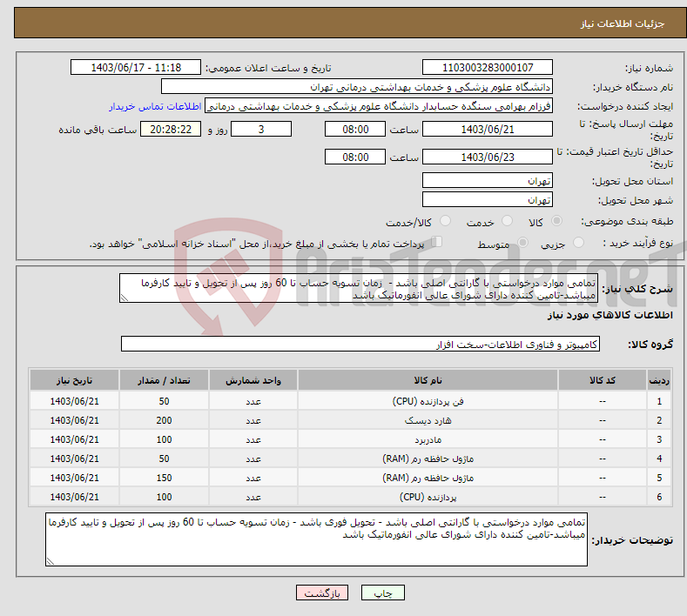Image resolution: width=687 pixels, height=616 pixels.
Task: Click the announcement date field 1403/06/17 - 11:18
Action: pos(135,67)
